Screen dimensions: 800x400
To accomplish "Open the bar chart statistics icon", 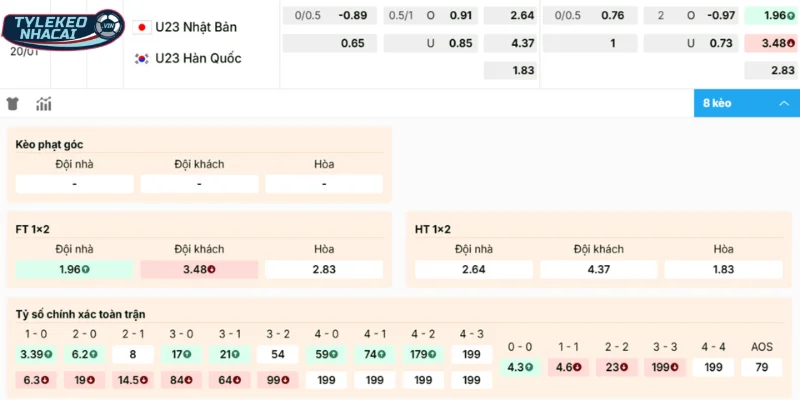I will pos(44,104).
